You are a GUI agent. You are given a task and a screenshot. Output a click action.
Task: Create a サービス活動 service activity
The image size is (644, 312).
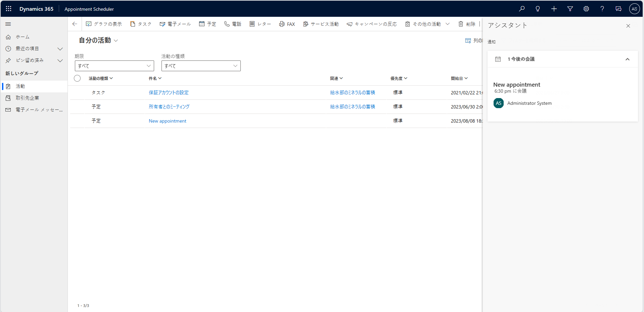(x=321, y=24)
